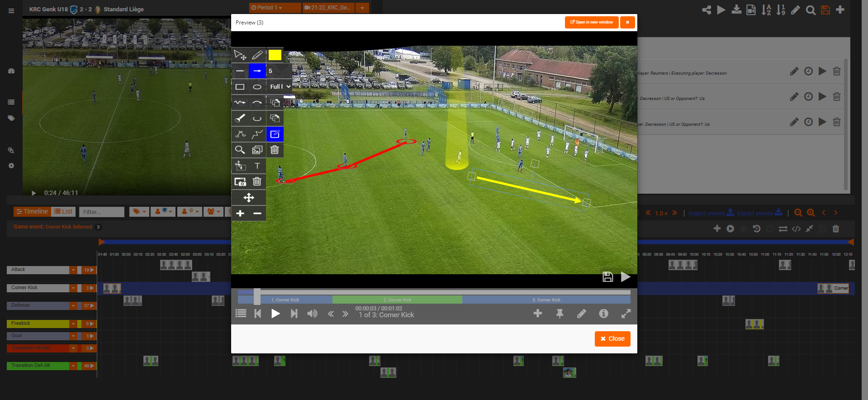Select the 2. Corner Kick clip segment
Image resolution: width=868 pixels, height=400 pixels.
[397, 300]
